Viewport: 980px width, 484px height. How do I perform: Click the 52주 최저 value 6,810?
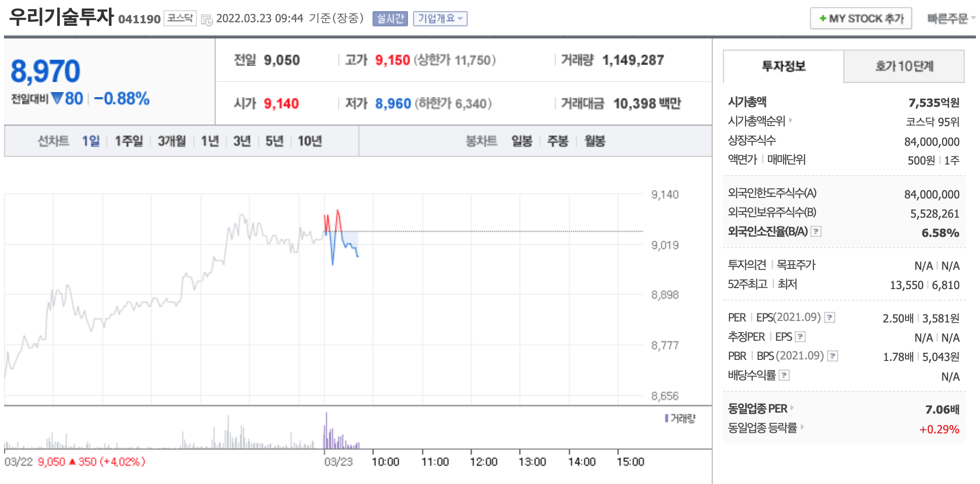coord(946,285)
